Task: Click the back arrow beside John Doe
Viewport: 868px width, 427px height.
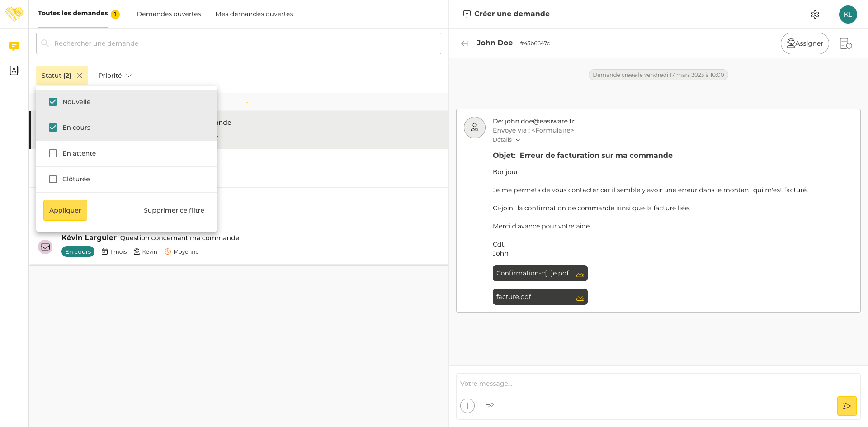Action: coord(465,43)
